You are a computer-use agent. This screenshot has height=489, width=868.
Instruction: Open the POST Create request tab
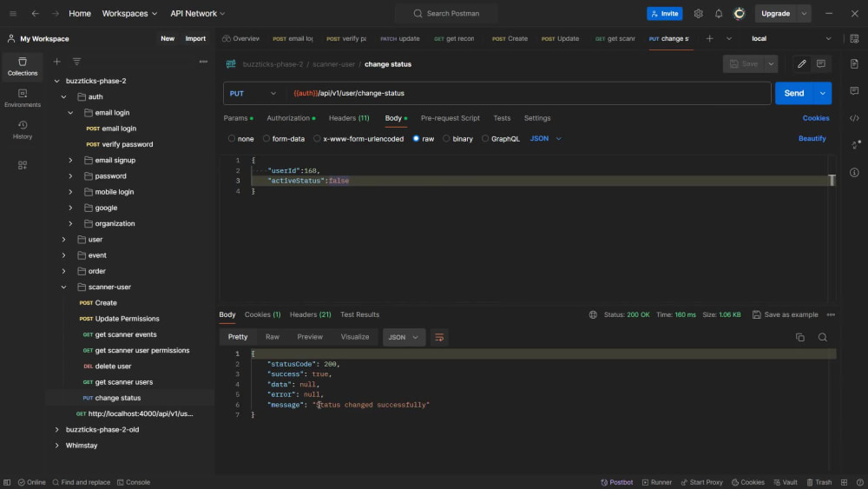click(510, 39)
